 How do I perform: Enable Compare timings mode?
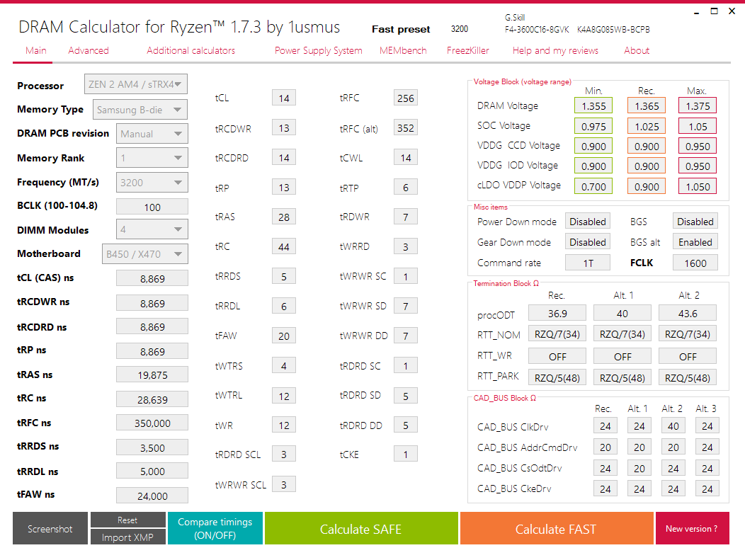tap(215, 528)
